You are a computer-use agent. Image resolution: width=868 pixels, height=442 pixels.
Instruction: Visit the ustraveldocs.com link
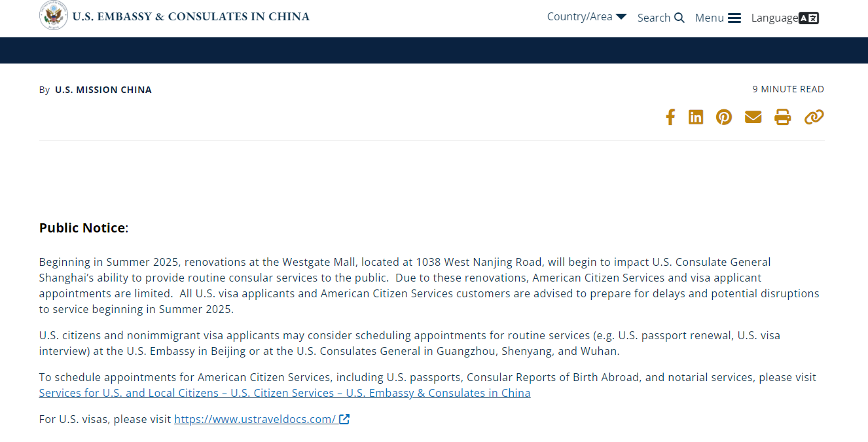click(255, 419)
